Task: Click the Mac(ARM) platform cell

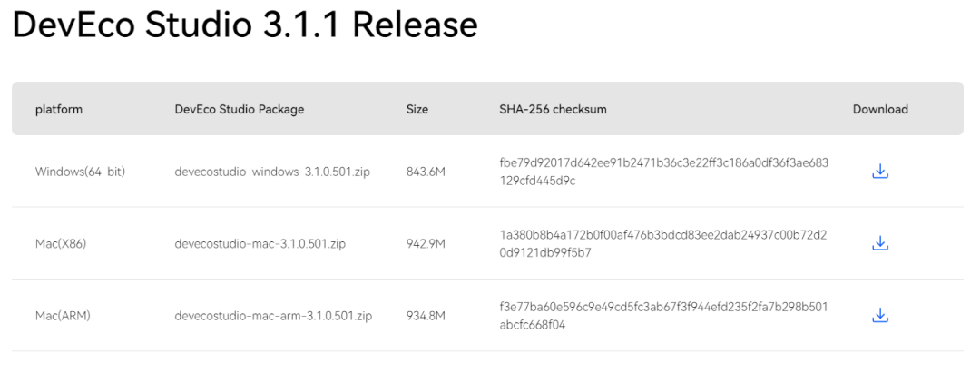Action: coord(63,316)
